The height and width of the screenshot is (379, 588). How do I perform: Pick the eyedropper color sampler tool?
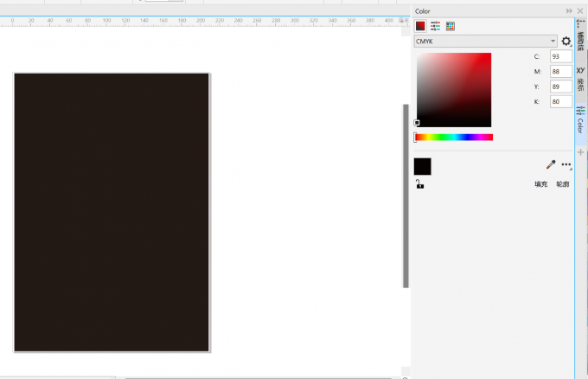tap(551, 164)
